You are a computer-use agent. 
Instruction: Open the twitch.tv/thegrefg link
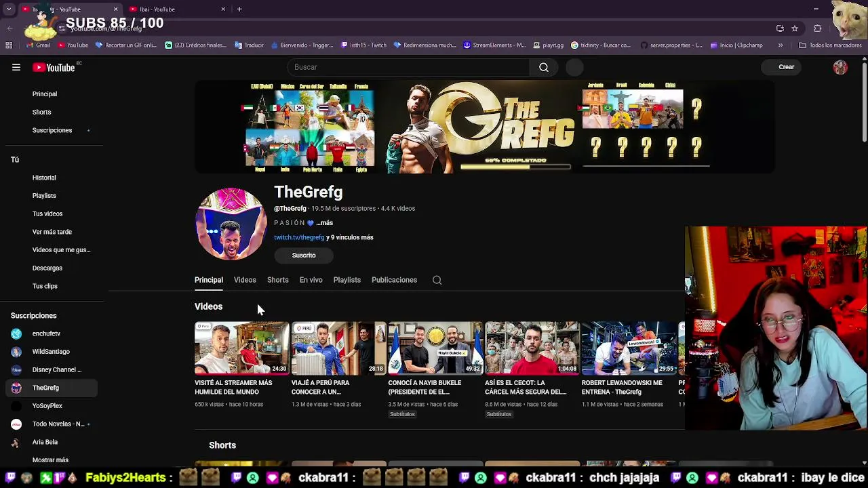point(299,238)
